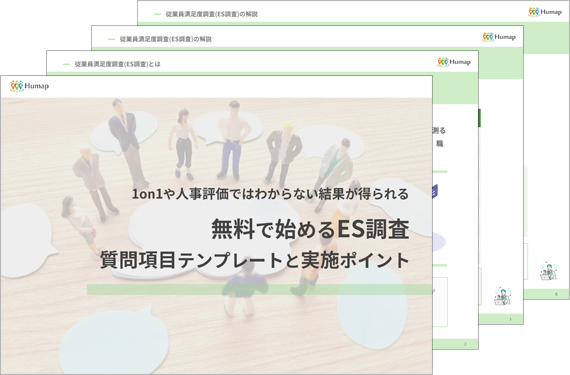The width and height of the screenshot is (570, 375).
Task: Click page number 8 in the slide footer
Action: tap(555, 294)
